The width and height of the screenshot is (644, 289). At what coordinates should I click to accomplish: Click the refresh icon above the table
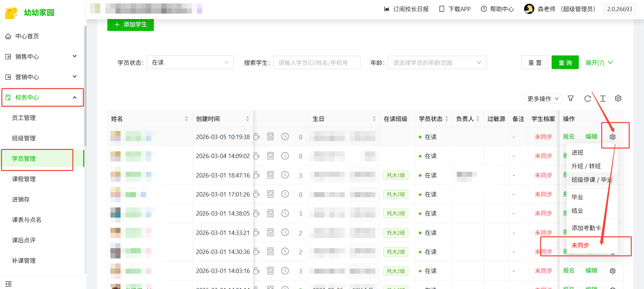tap(587, 99)
